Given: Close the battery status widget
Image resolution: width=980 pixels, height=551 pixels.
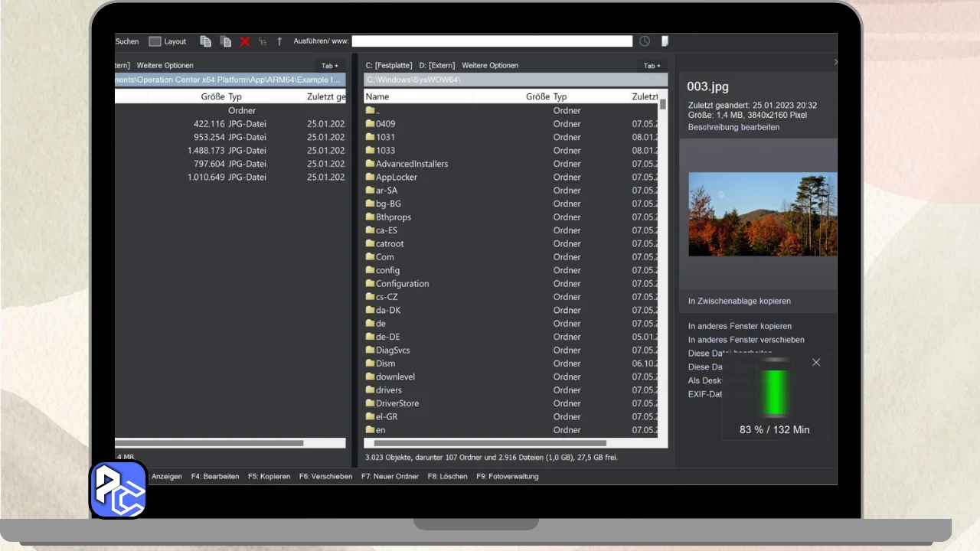Looking at the screenshot, I should (x=816, y=362).
